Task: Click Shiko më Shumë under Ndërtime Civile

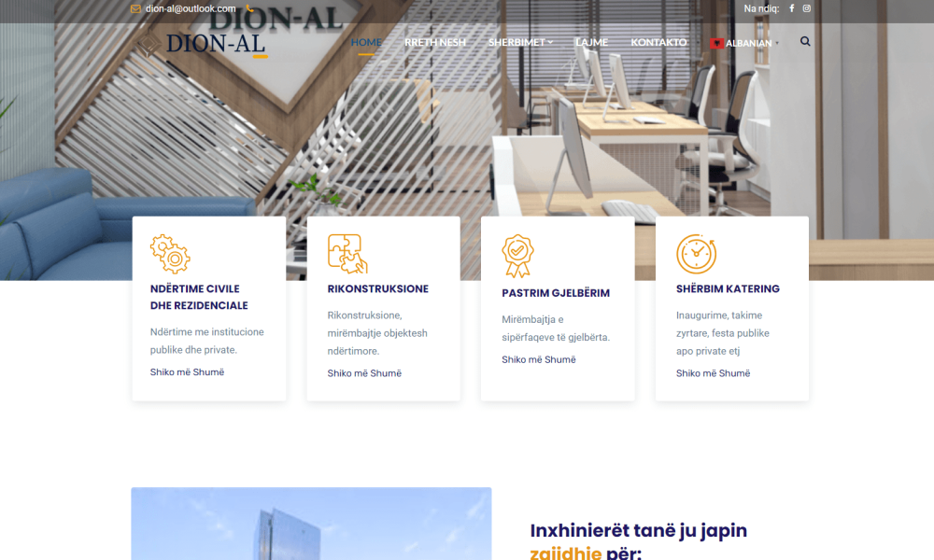Action: (187, 372)
